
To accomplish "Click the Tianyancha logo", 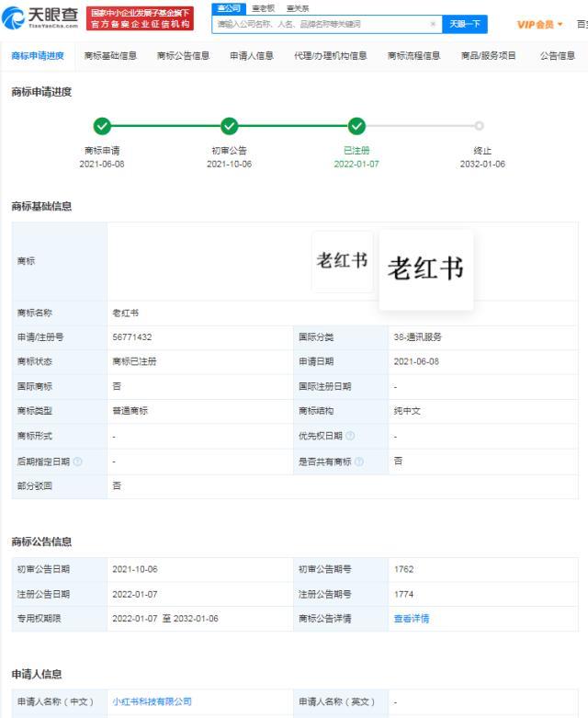I will coord(40,17).
